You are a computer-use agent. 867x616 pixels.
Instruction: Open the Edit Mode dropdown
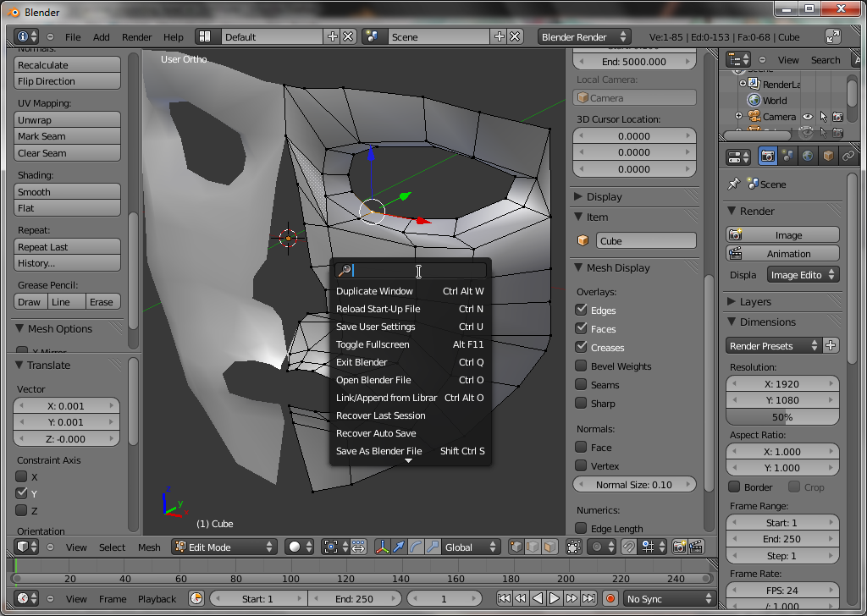point(224,547)
